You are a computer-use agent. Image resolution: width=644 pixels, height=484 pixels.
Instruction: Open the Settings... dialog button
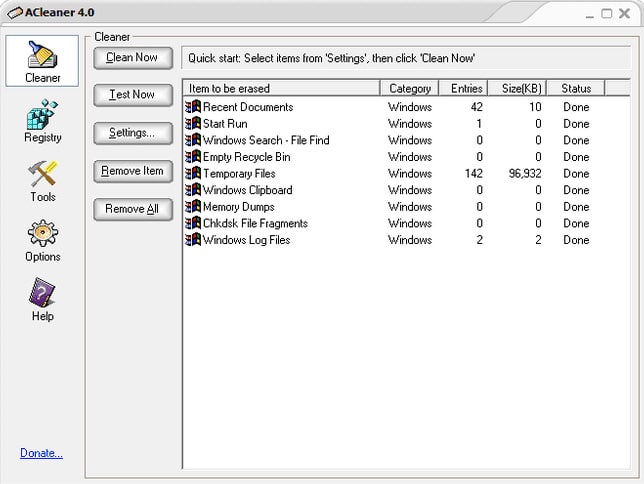point(133,133)
